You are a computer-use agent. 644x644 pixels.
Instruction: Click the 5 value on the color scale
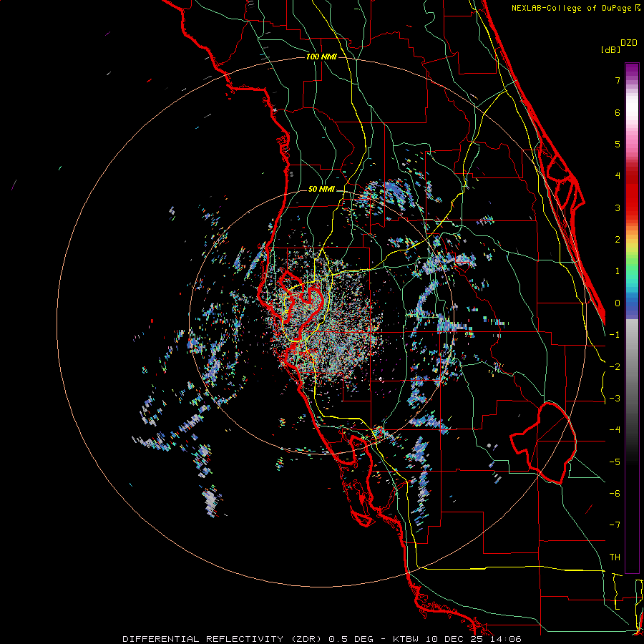pyautogui.click(x=618, y=144)
